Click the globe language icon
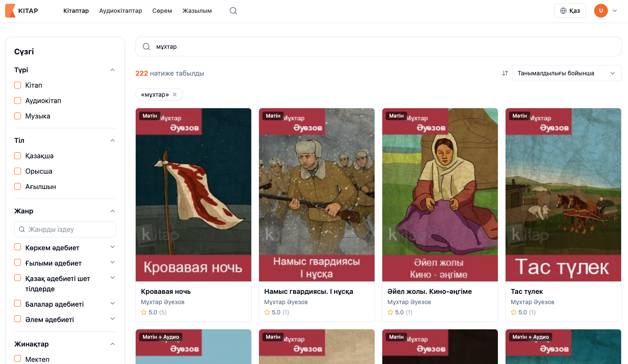This screenshot has width=628, height=364. point(563,11)
